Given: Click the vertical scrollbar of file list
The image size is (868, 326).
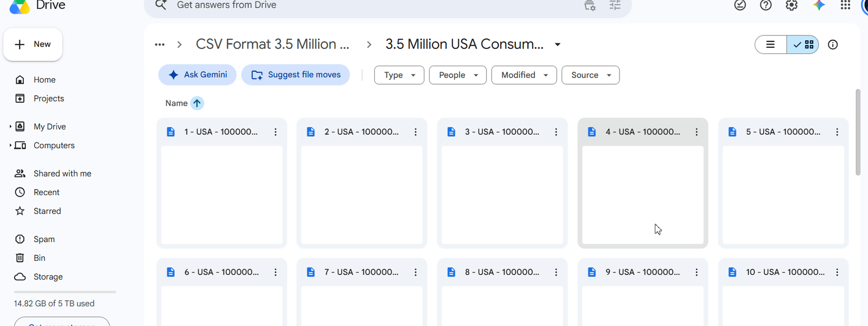Looking at the screenshot, I should point(858,133).
